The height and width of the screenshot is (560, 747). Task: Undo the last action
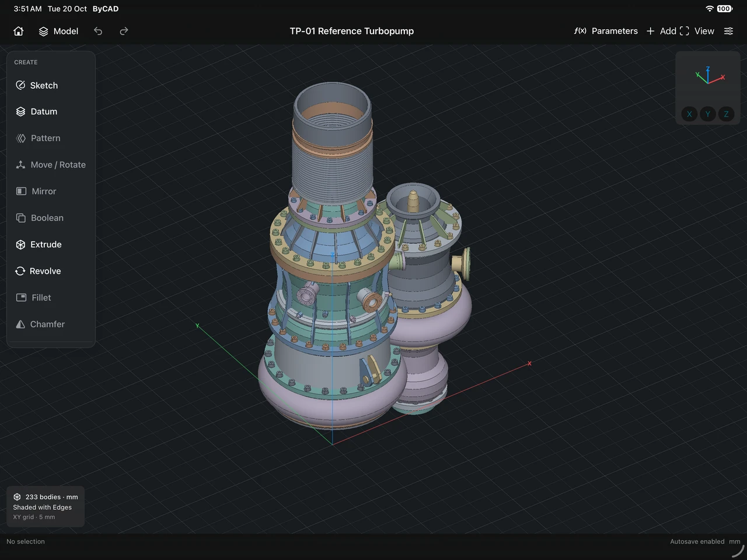98,31
